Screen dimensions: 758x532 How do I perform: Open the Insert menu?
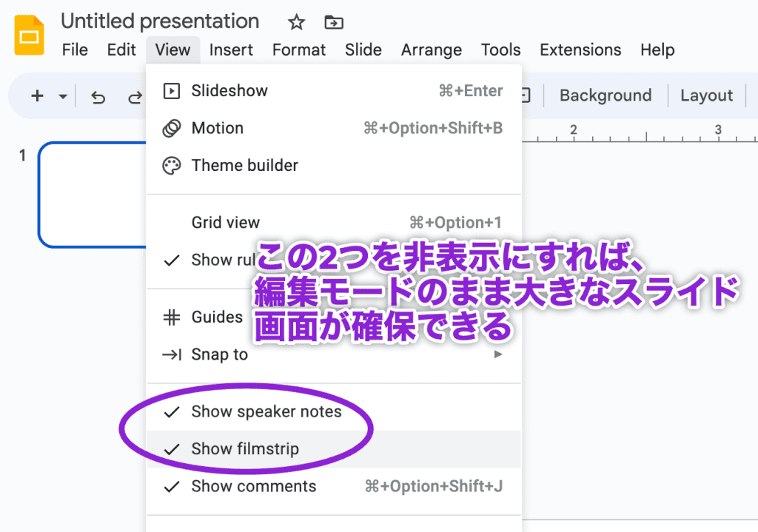tap(231, 50)
